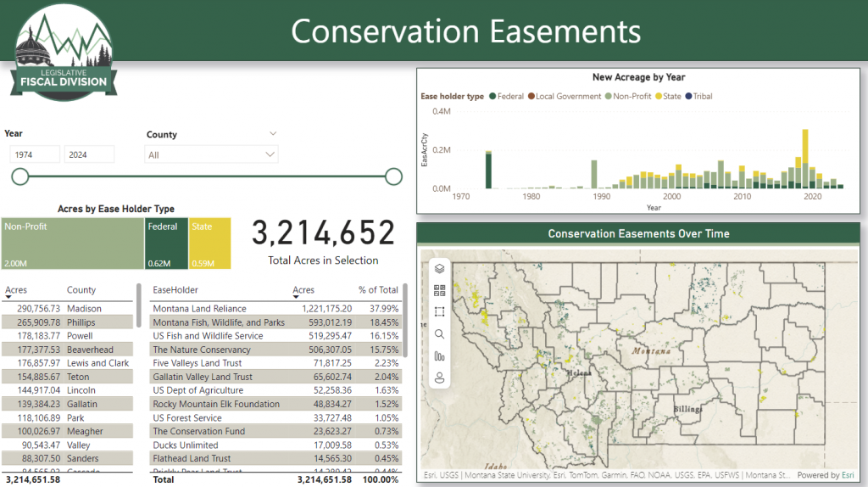Activate the rectangle selection tool on map

click(x=439, y=312)
